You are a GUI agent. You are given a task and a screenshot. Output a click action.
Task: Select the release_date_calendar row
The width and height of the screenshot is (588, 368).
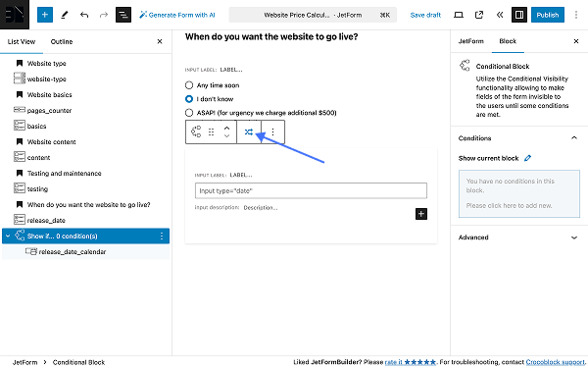[86, 252]
